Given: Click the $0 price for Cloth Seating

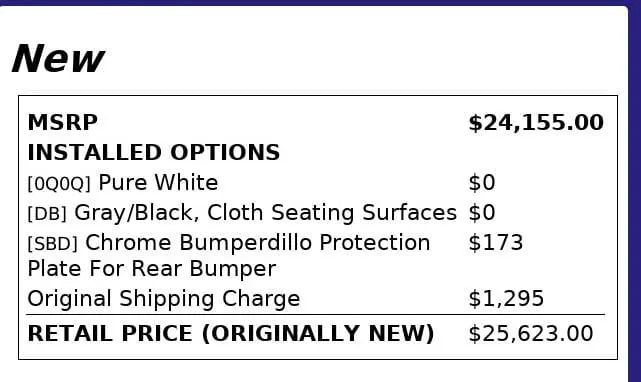Looking at the screenshot, I should 482,213.
